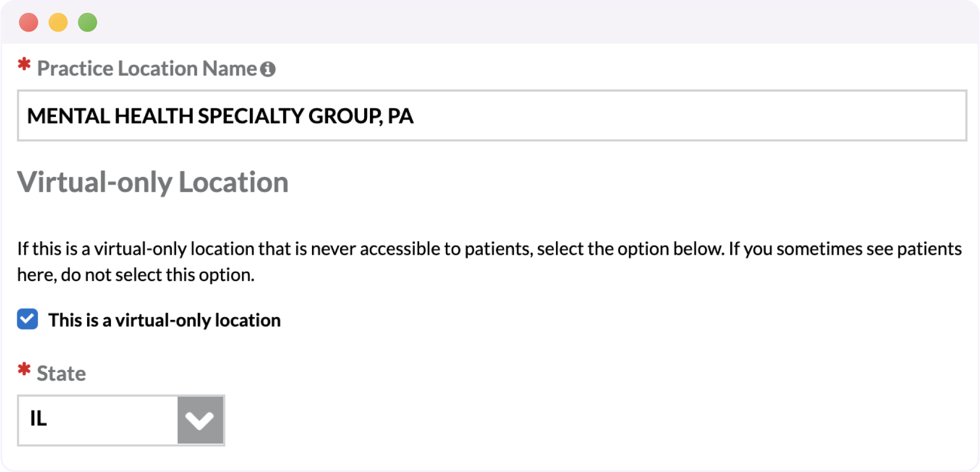Click the red close window button
This screenshot has width=980, height=472.
click(29, 22)
